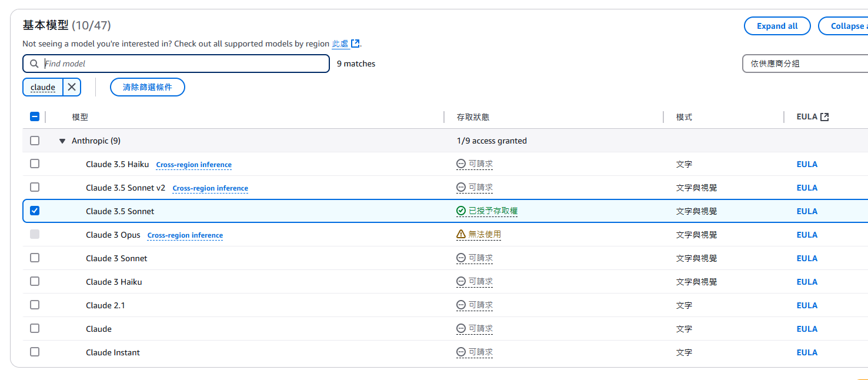Check the Claude Instant checkbox
Screen dimensions: 868x380
click(35, 352)
